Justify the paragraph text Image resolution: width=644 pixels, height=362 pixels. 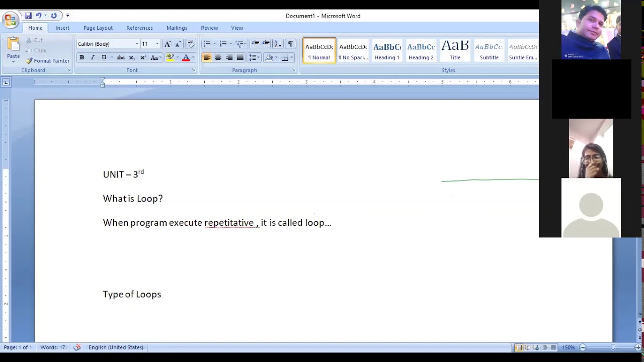click(x=240, y=58)
